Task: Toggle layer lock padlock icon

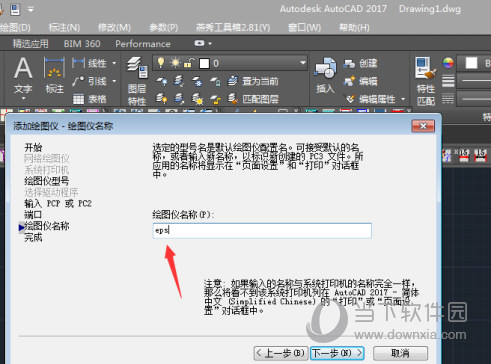Action: [x=189, y=63]
